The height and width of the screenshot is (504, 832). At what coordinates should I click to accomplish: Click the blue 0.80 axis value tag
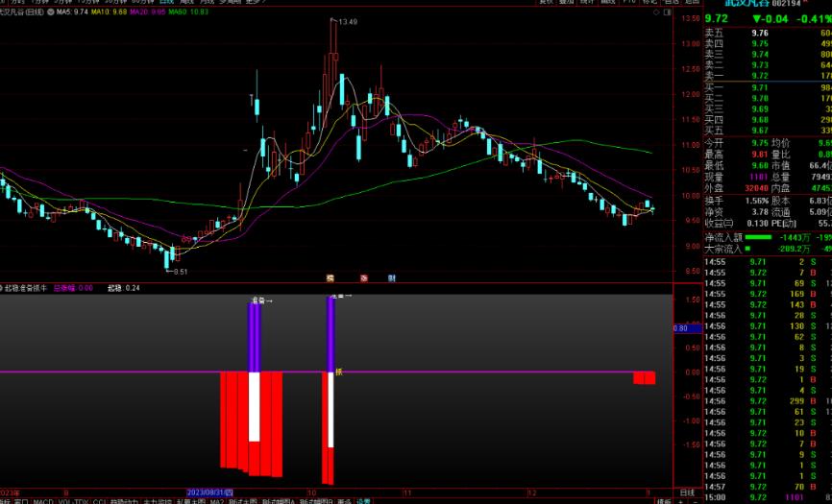point(688,328)
